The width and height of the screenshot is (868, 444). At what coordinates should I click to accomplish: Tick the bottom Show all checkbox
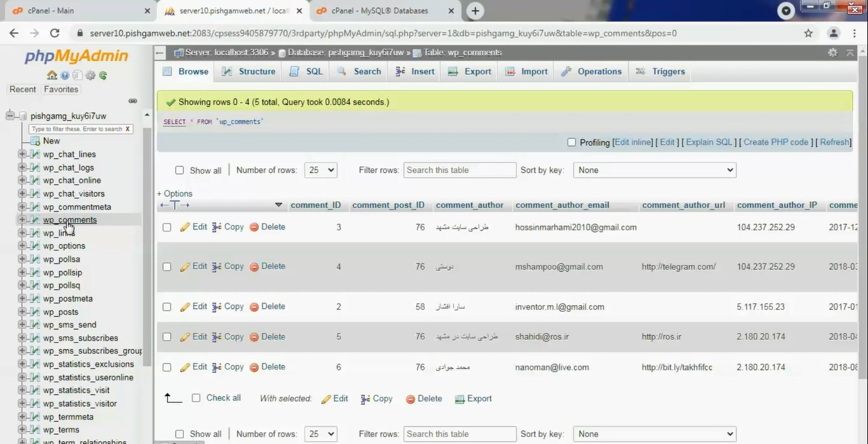click(x=179, y=434)
